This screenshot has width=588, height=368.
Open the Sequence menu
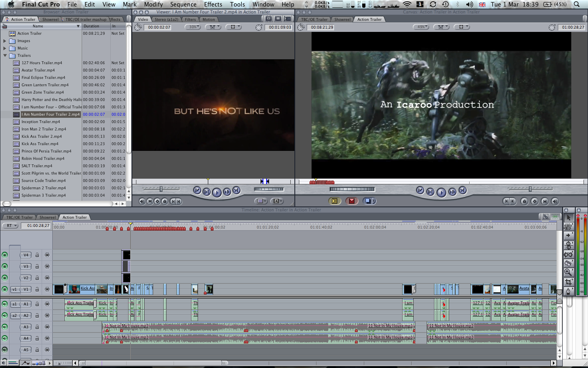pos(183,4)
